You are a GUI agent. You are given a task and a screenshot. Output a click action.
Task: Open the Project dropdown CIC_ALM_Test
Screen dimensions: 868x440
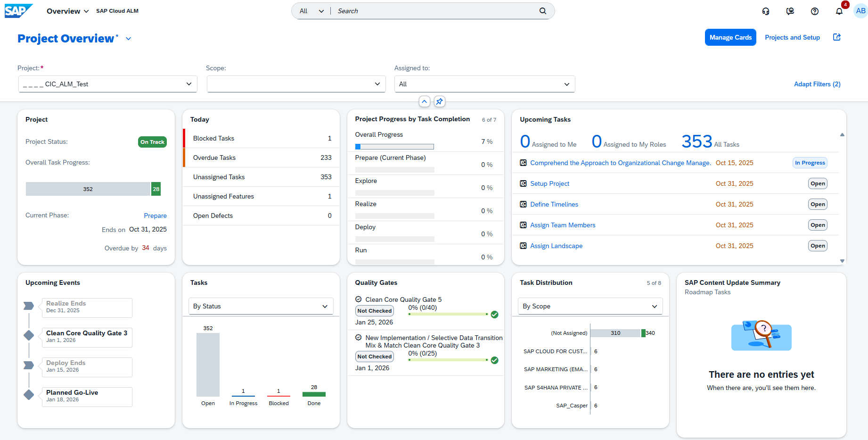108,84
